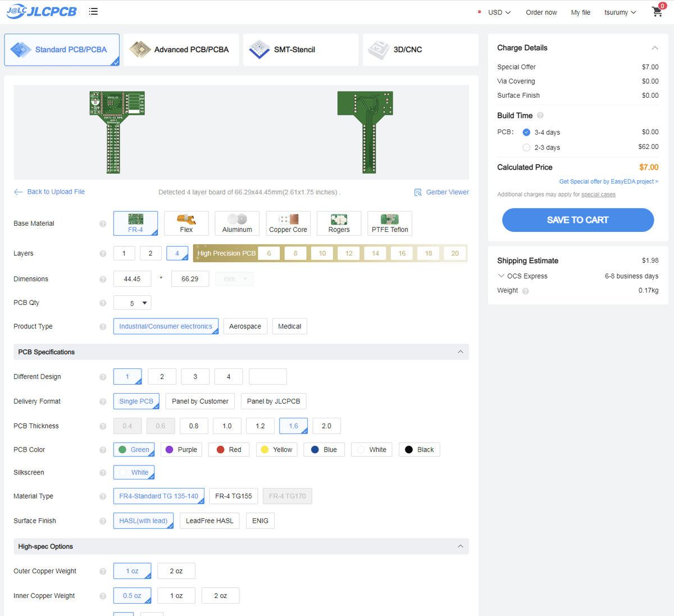Click help icon next to Product Type
The width and height of the screenshot is (674, 616).
coord(103,326)
